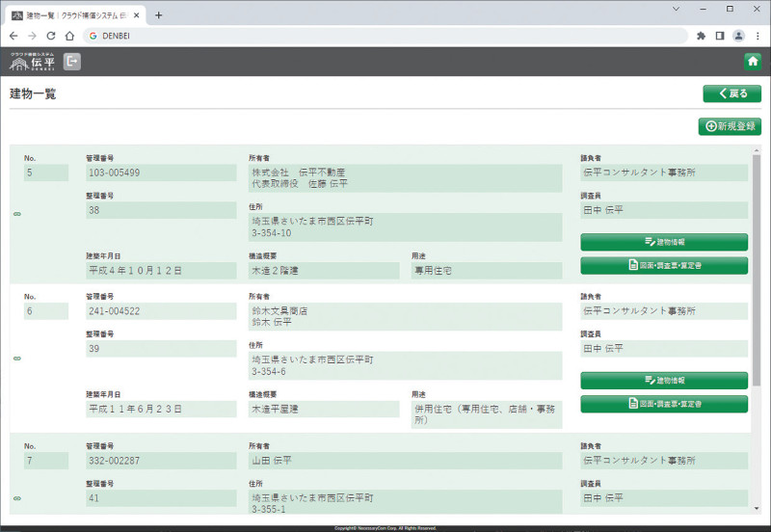Click the link icon on building No. 7
This screenshot has height=532, width=771.
coord(17,498)
